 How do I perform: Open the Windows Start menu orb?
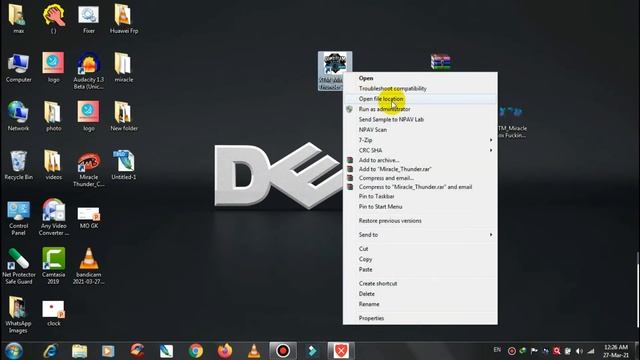pyautogui.click(x=13, y=351)
